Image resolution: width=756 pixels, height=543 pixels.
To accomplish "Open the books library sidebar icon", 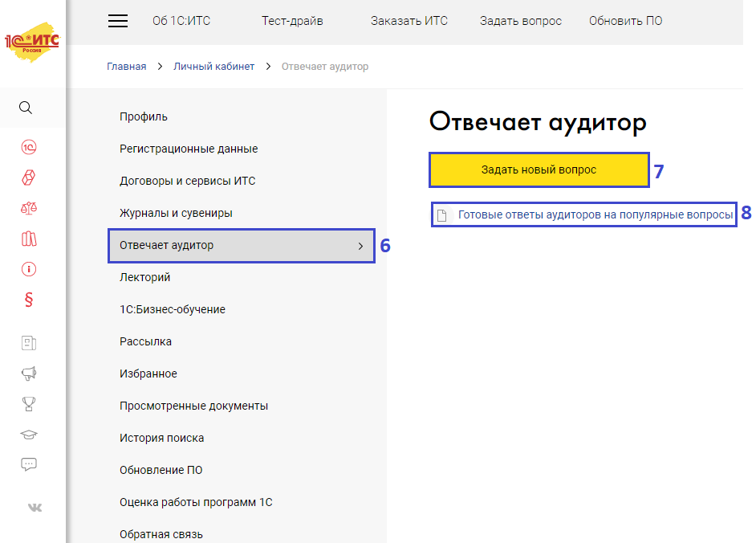I will click(x=29, y=239).
